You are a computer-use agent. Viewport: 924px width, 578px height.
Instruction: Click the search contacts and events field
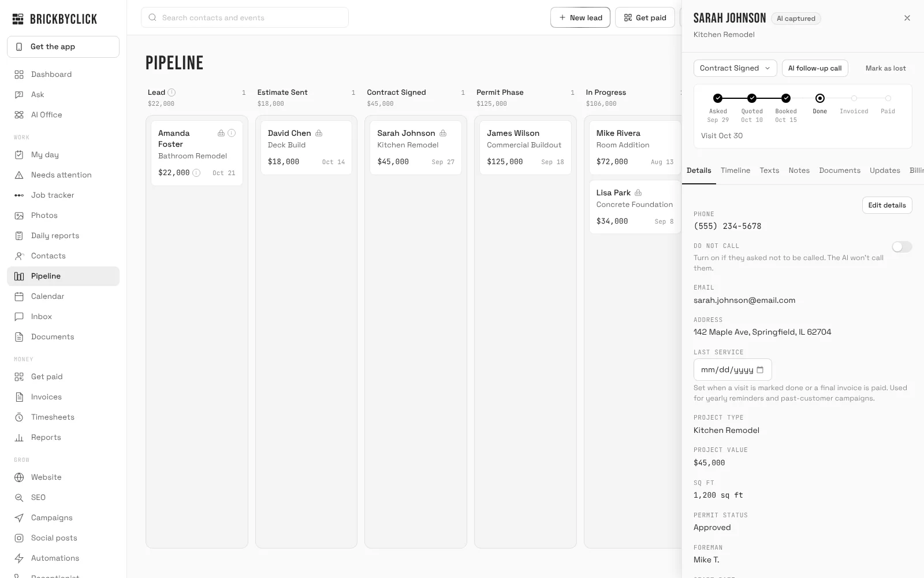[x=245, y=18]
